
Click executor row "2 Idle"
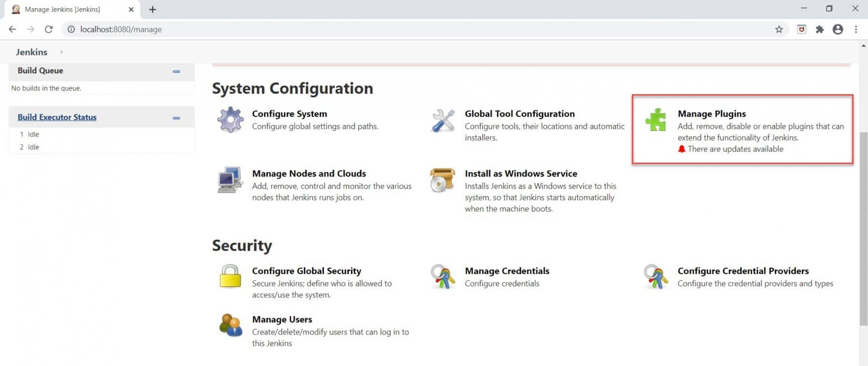click(x=29, y=147)
